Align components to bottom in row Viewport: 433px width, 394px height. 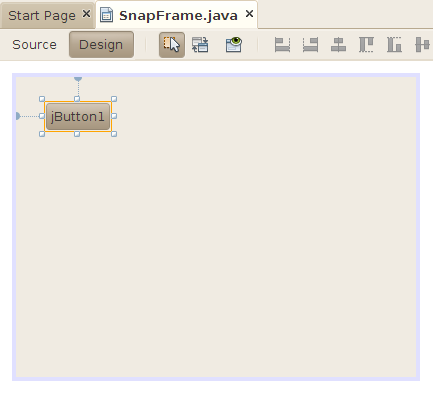pyautogui.click(x=394, y=45)
